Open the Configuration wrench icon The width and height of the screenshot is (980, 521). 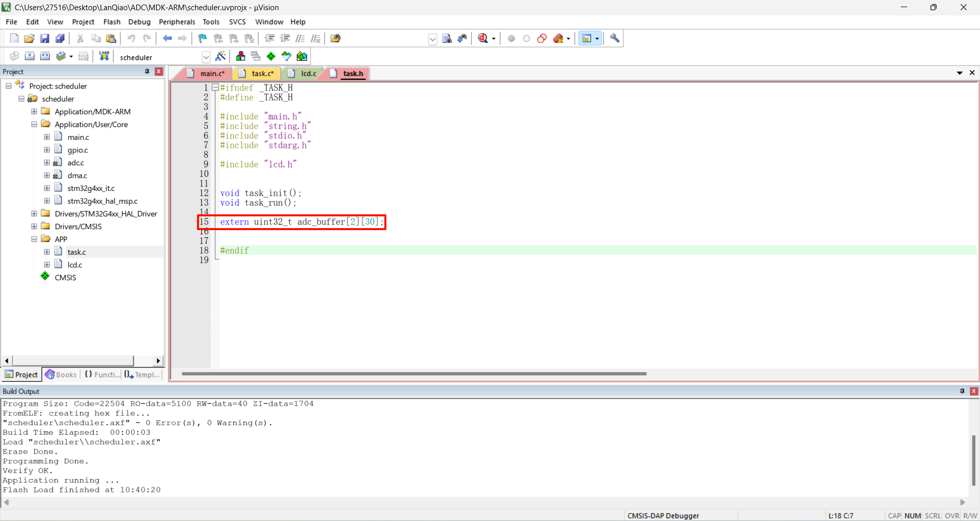tap(615, 38)
